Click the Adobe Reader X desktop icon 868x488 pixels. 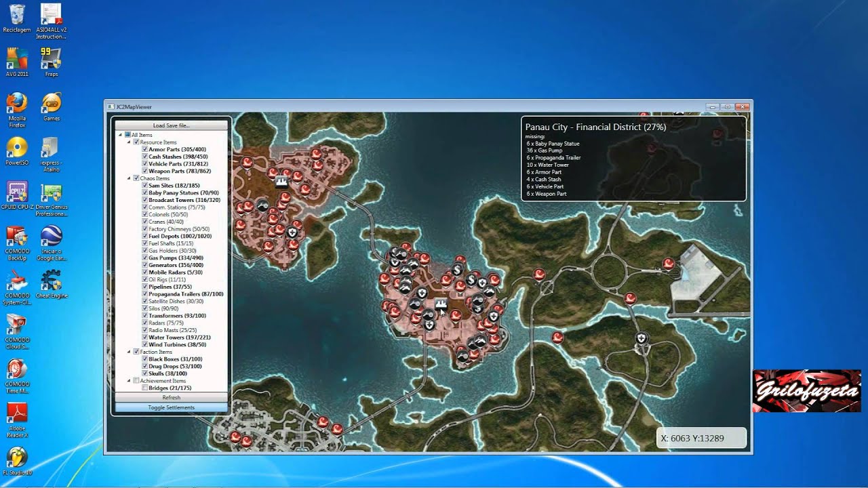[17, 421]
